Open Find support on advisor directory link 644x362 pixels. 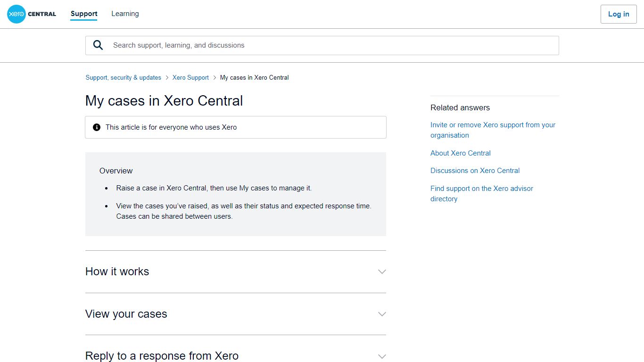click(x=482, y=194)
